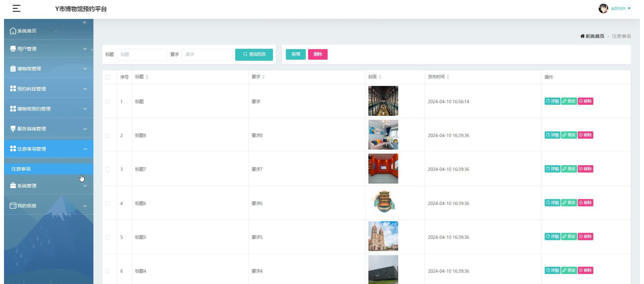Expand the 预约时段管理 chevron
The image size is (644, 284).
coord(85,89)
